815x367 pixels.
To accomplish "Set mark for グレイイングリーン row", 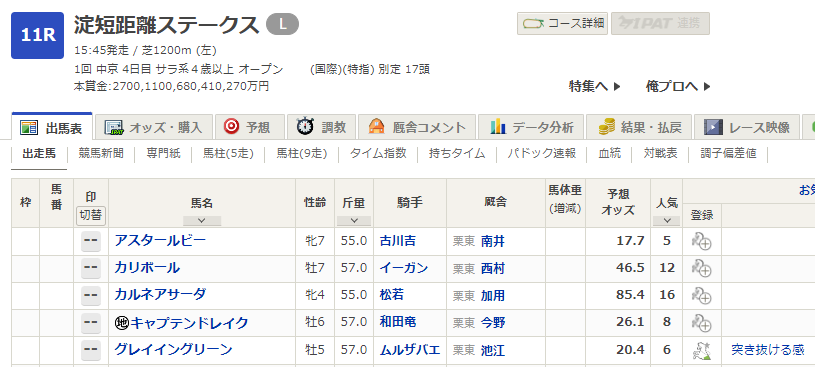I will [x=91, y=350].
